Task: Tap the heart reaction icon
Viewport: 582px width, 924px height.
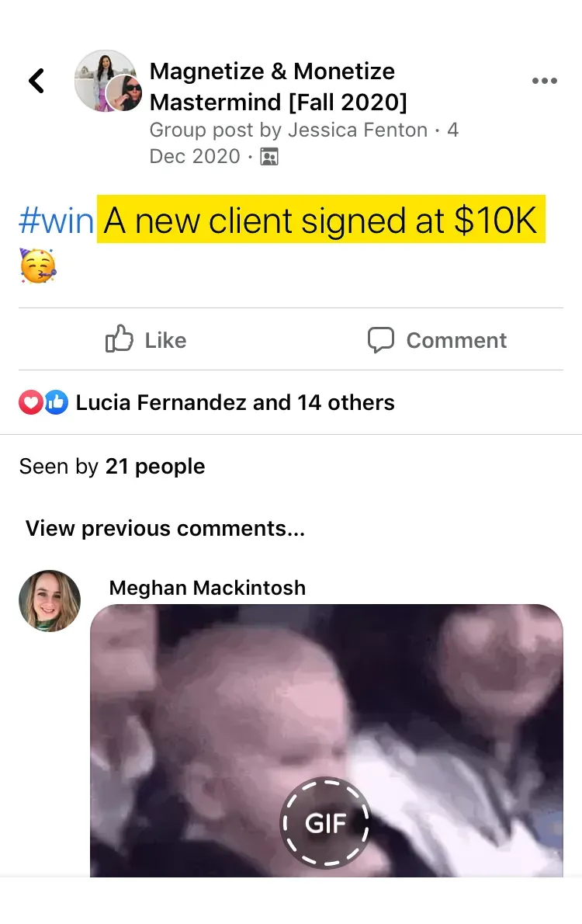Action: 30,402
